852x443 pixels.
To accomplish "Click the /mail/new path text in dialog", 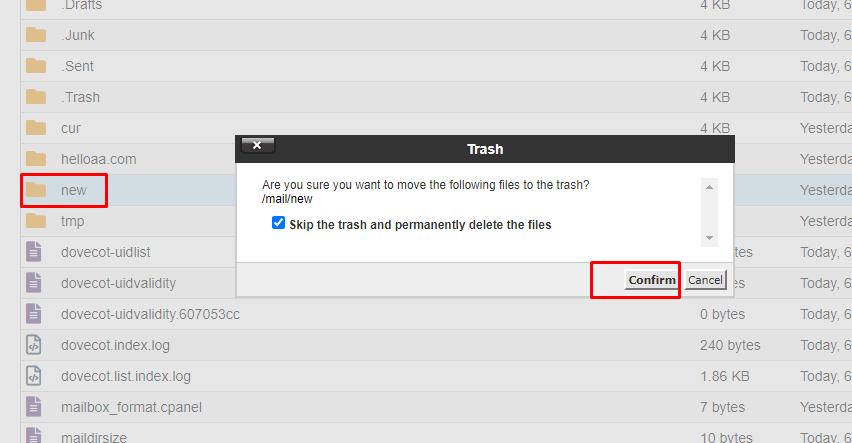I will [x=287, y=199].
